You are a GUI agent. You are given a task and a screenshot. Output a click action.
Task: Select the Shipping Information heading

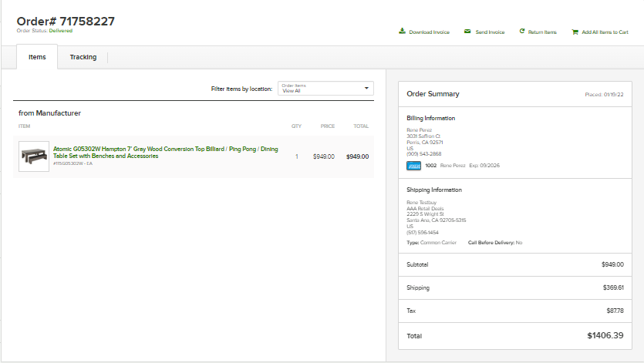434,190
